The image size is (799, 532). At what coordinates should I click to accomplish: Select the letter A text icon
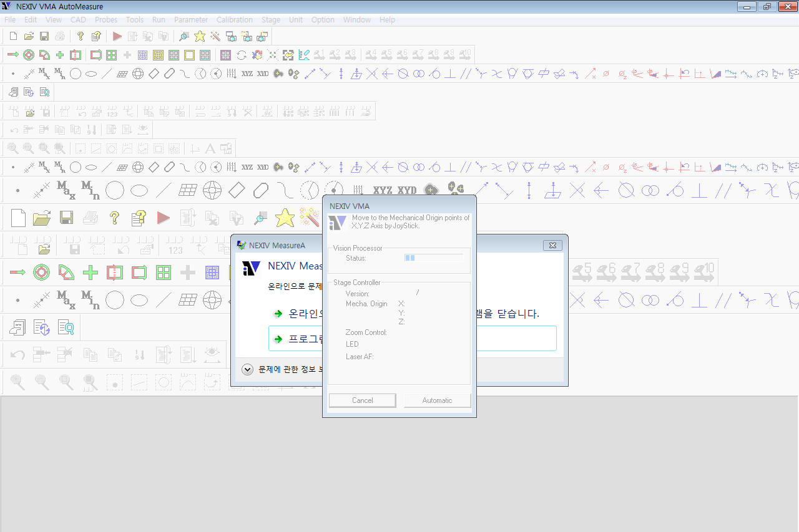210,148
